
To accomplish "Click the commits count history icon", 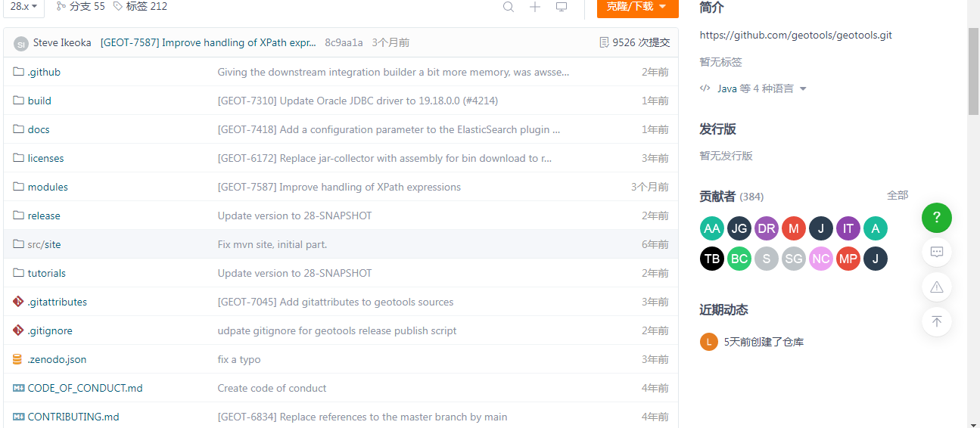I will point(604,42).
